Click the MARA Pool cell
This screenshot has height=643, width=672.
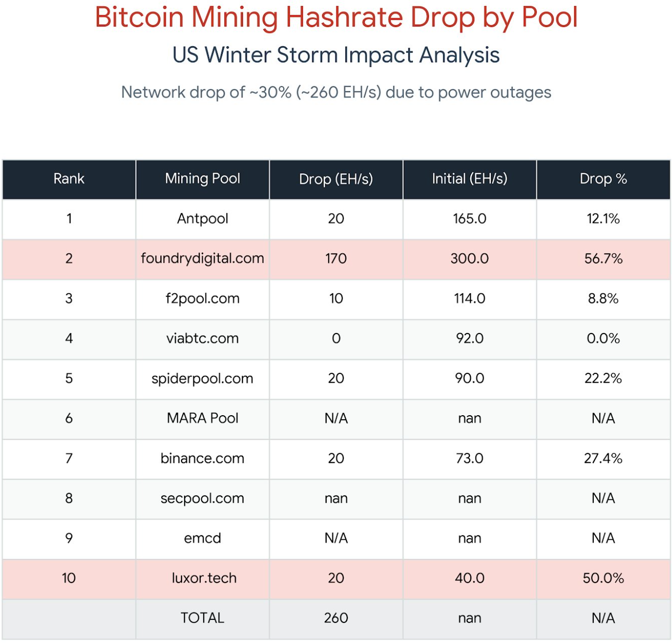click(x=202, y=418)
